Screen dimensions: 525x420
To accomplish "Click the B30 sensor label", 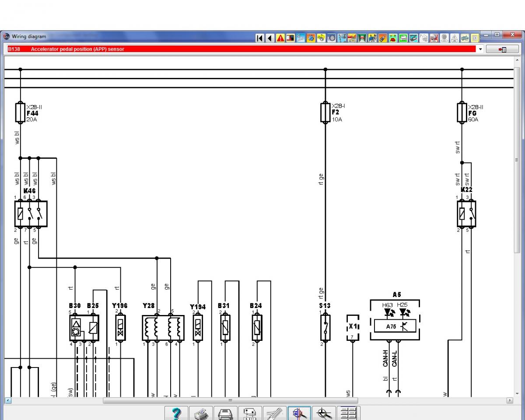I will point(75,306).
